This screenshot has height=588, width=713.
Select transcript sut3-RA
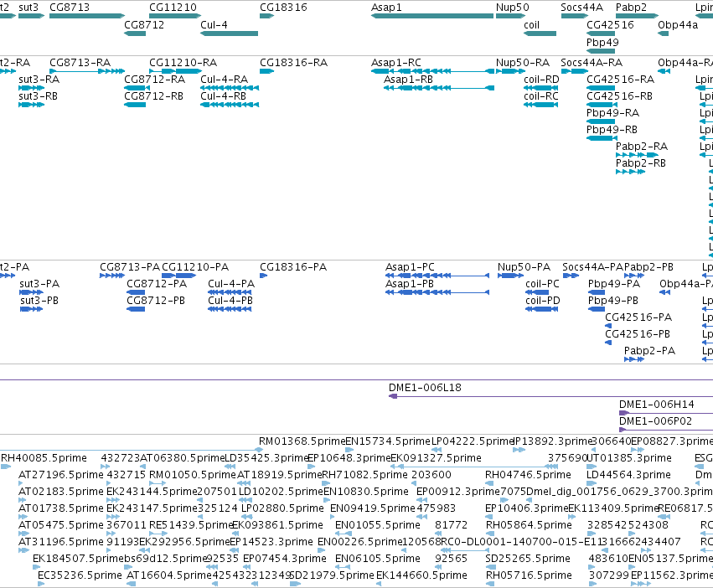click(39, 79)
